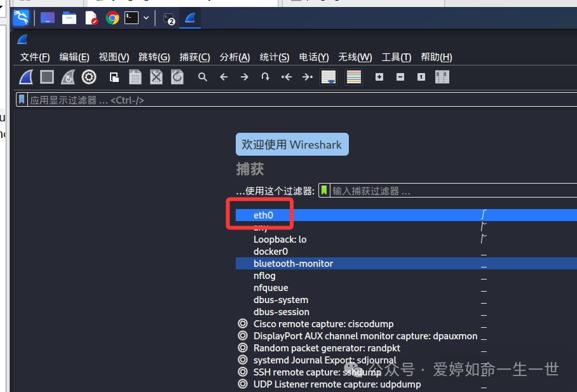Reset text to normal size

(421, 77)
